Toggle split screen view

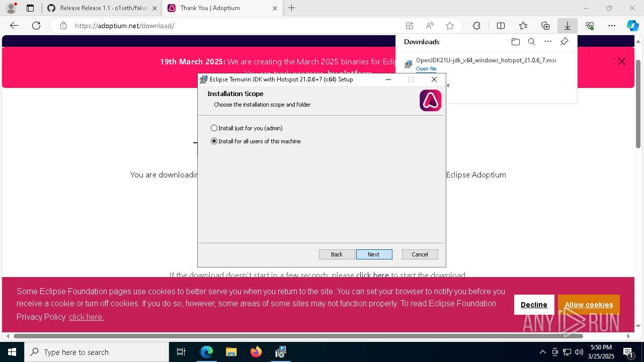point(501,26)
